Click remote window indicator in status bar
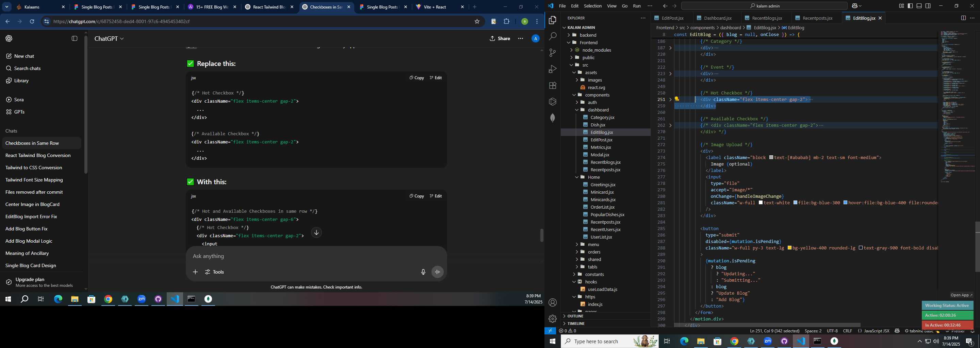 coord(550,331)
